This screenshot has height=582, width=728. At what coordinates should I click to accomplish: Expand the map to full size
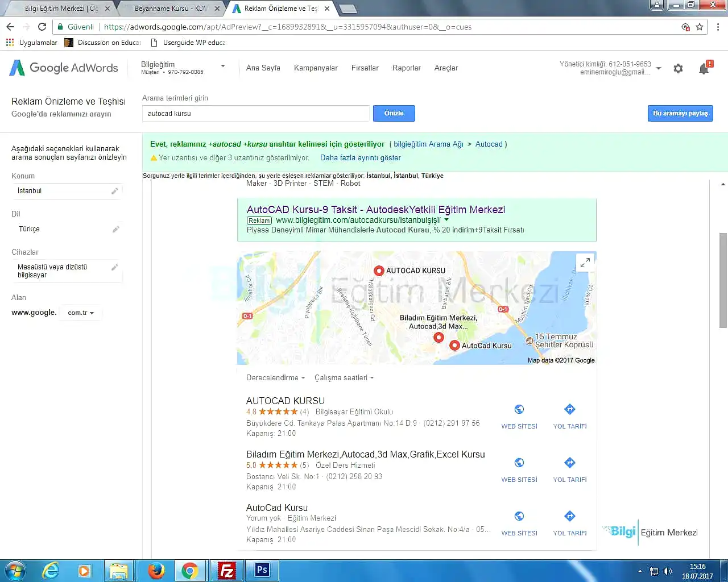point(585,262)
